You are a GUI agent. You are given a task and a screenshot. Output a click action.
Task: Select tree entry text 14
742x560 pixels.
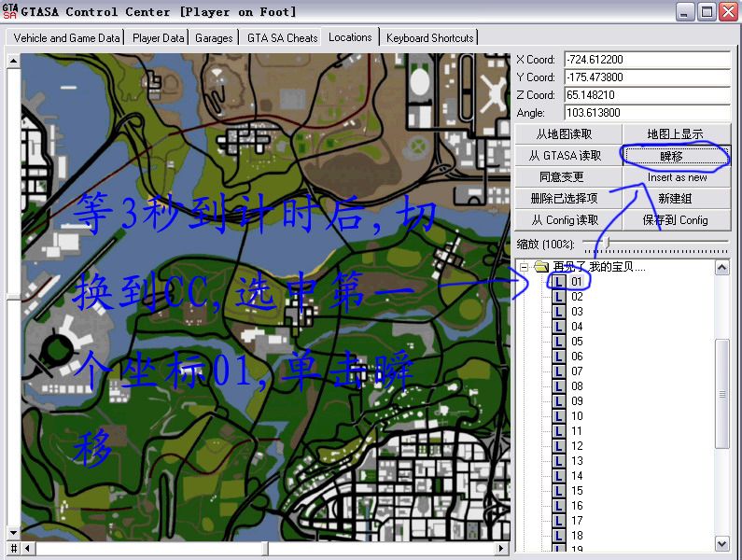(577, 476)
